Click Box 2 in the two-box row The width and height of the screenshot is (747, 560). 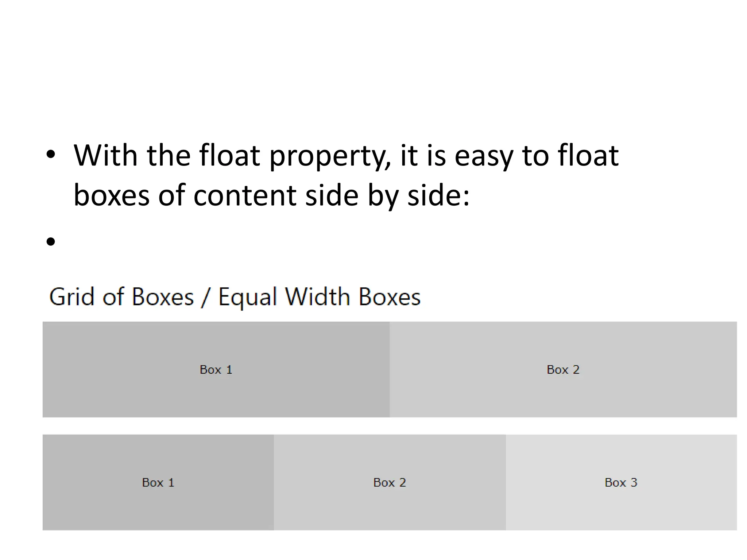pos(563,369)
